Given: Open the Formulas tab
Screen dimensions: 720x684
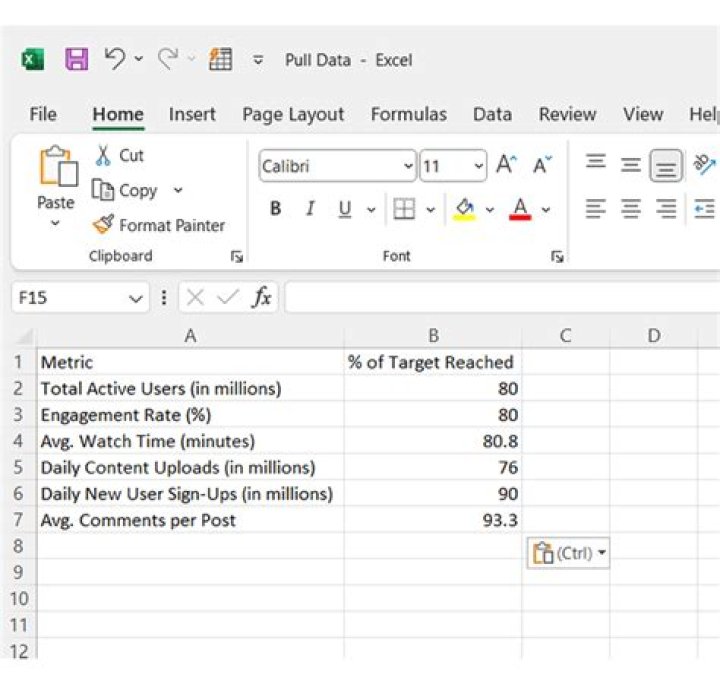Looking at the screenshot, I should (x=409, y=114).
